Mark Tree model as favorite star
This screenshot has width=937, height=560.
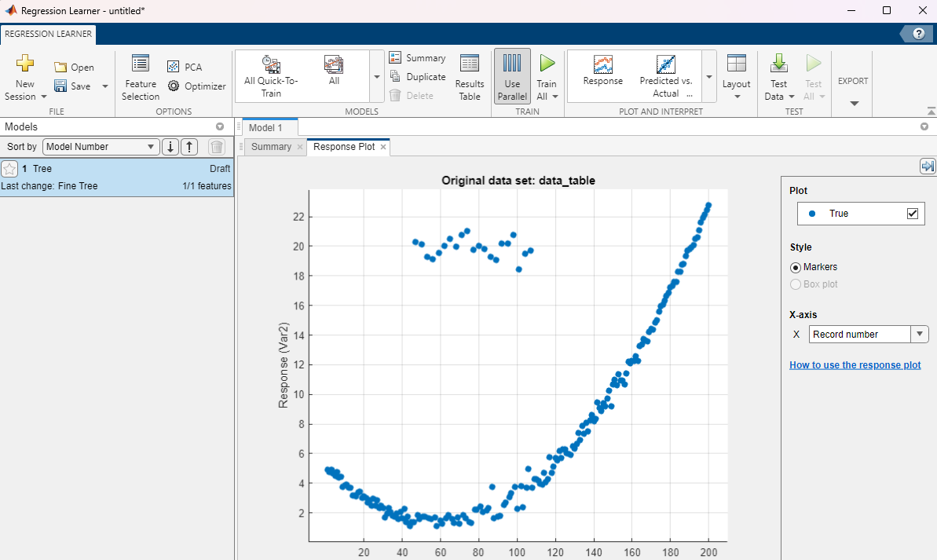[x=9, y=169]
